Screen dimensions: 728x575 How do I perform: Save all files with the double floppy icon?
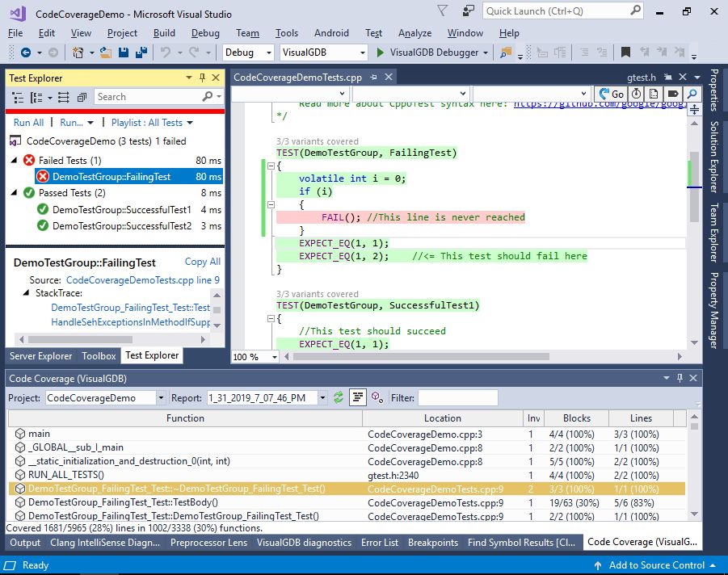point(141,52)
